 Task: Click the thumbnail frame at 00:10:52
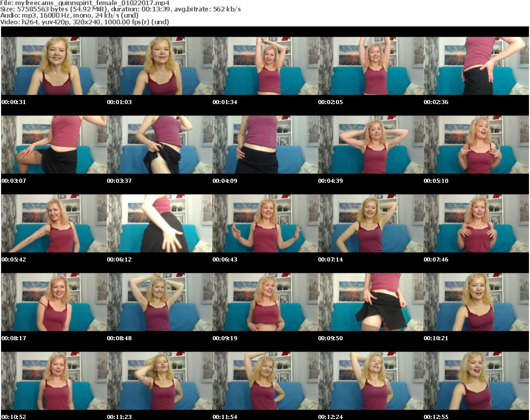[x=54, y=381]
